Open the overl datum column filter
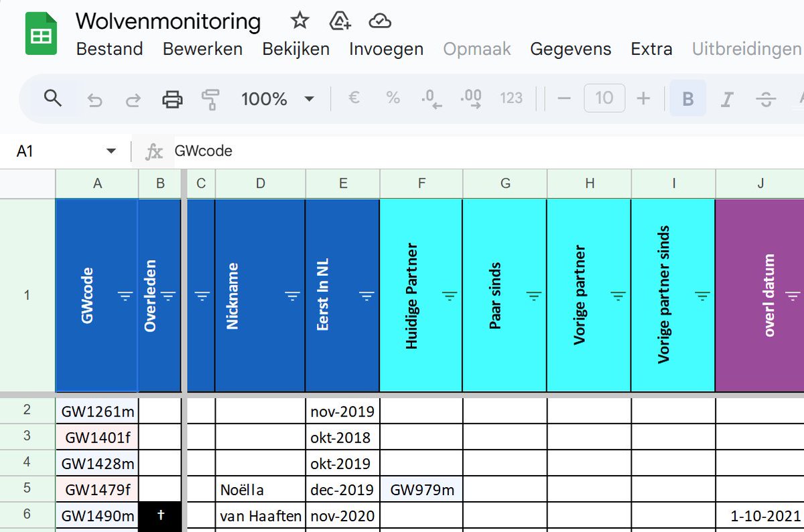Screen dimensions: 804x532 coord(793,295)
